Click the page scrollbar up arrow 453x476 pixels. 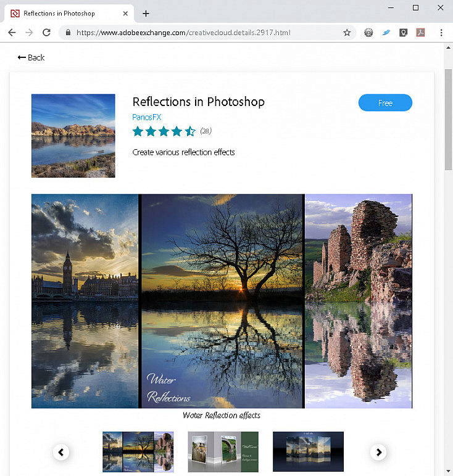449,47
